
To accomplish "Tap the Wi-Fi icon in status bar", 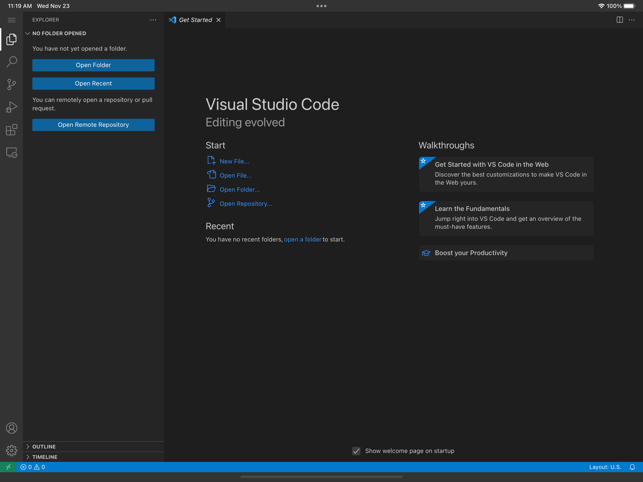I will point(601,6).
